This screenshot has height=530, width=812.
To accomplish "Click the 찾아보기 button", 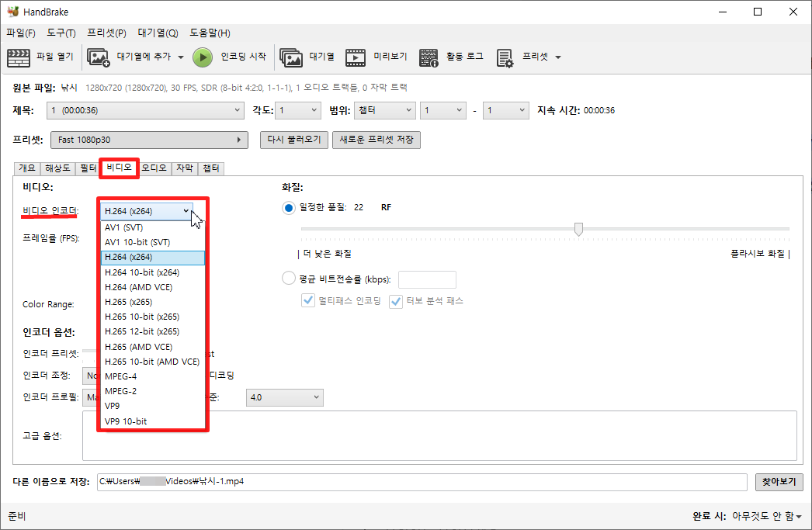I will 779,482.
